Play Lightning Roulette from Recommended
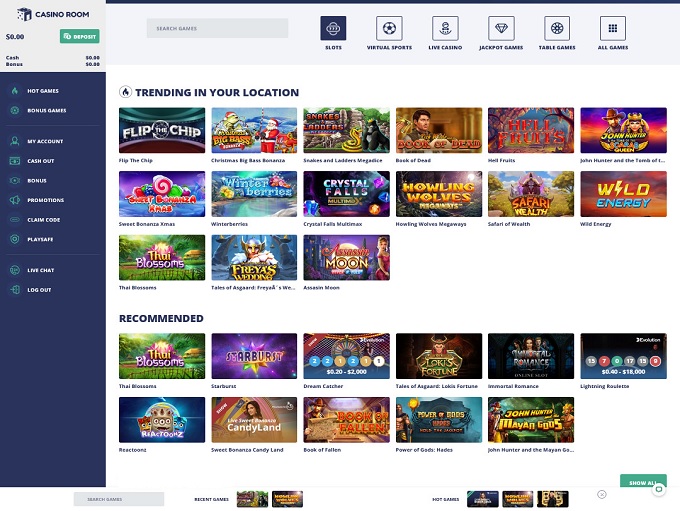Screen dimensions: 680x511 [x=623, y=356]
